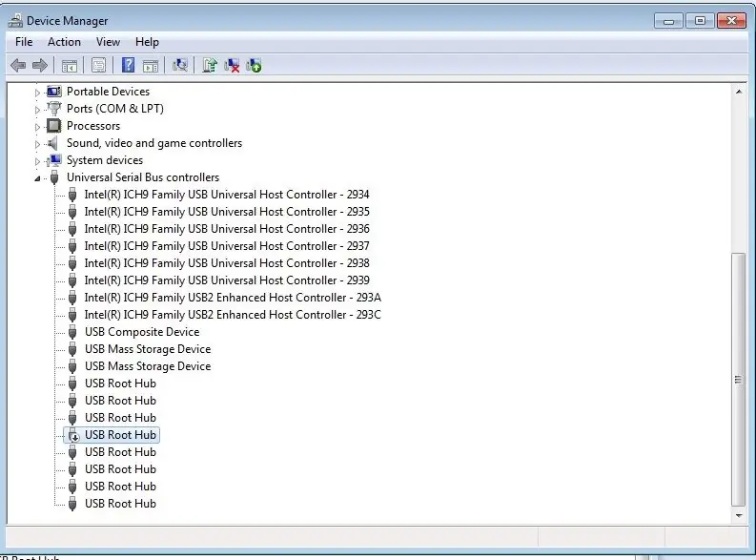Click the Show/Hide Action Pane icon
This screenshot has height=560, width=756.
(x=151, y=66)
